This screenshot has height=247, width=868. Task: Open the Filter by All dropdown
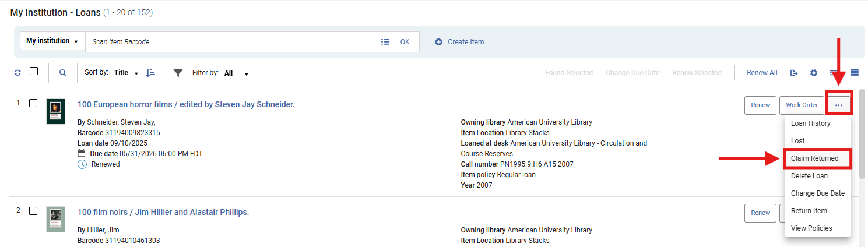236,73
